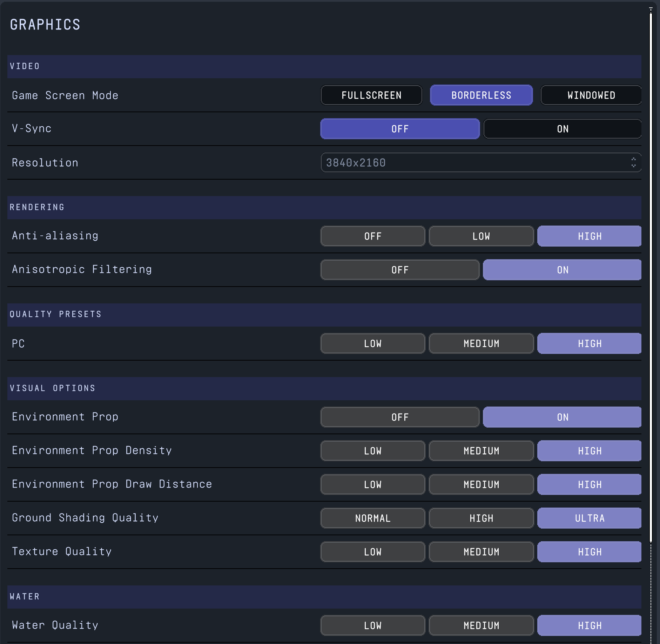This screenshot has width=660, height=644.
Task: Click the Texture Quality label
Action: click(x=62, y=552)
